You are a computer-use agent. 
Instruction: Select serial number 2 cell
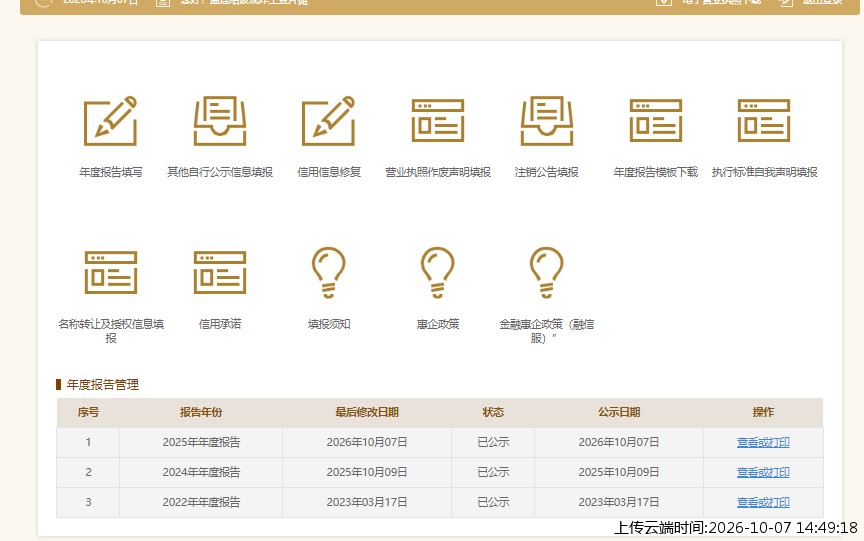click(88, 472)
